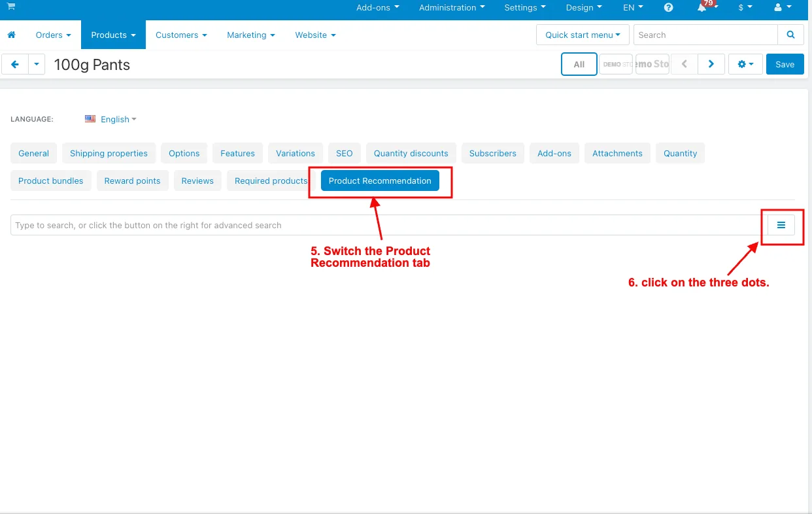
Task: Open the Add-ons top menu
Action: 377,8
